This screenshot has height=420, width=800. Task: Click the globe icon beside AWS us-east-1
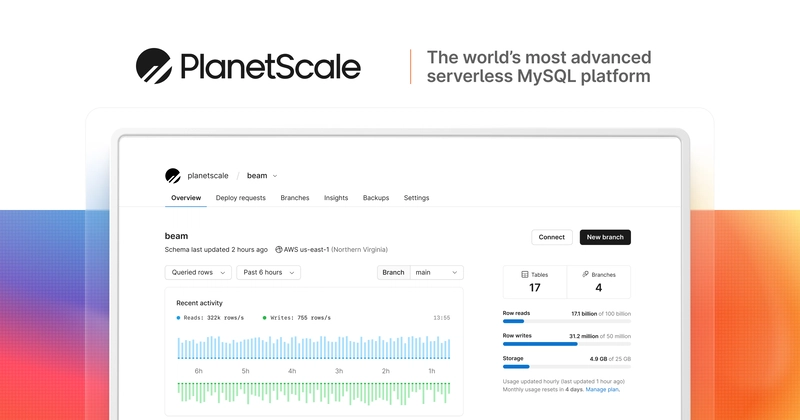[x=279, y=250]
